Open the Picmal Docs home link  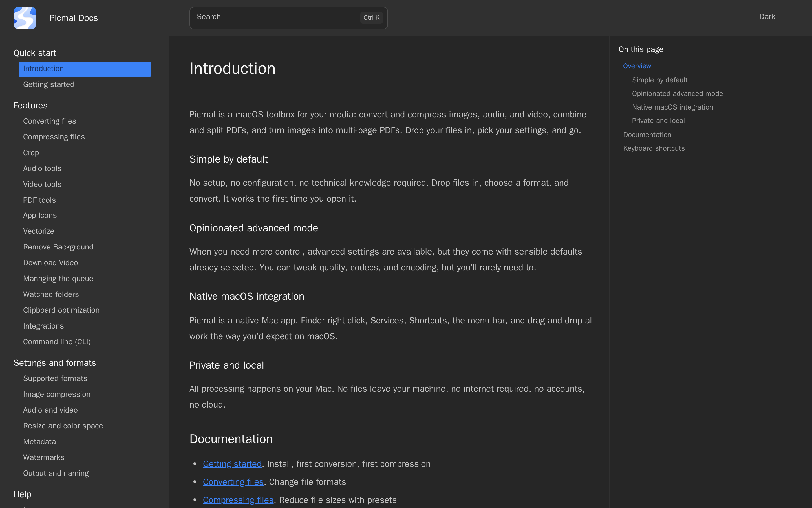(74, 18)
